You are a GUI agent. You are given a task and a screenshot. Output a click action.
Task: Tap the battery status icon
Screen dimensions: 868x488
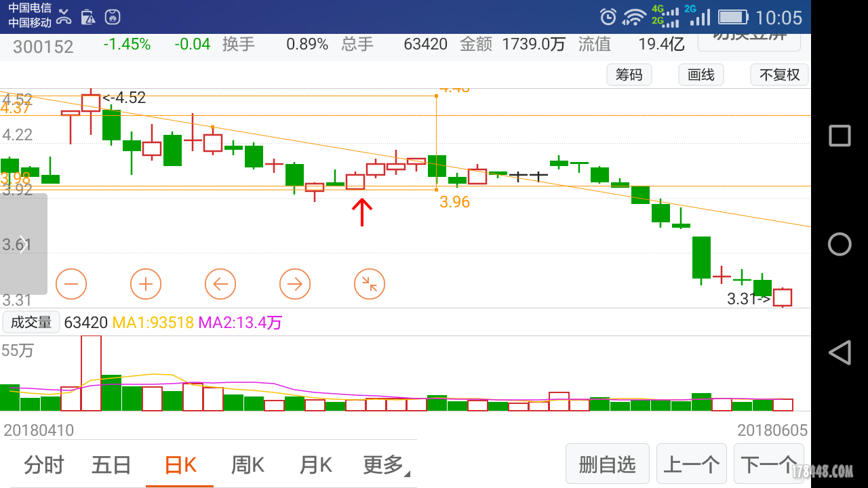tap(733, 17)
